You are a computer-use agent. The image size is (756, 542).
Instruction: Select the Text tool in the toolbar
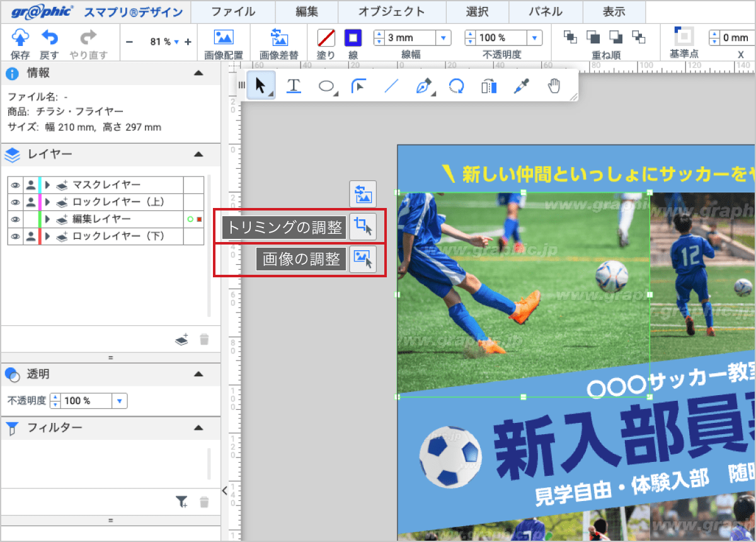tap(293, 84)
